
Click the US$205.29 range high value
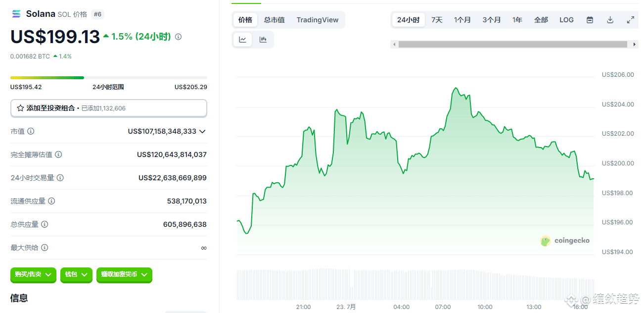point(191,87)
